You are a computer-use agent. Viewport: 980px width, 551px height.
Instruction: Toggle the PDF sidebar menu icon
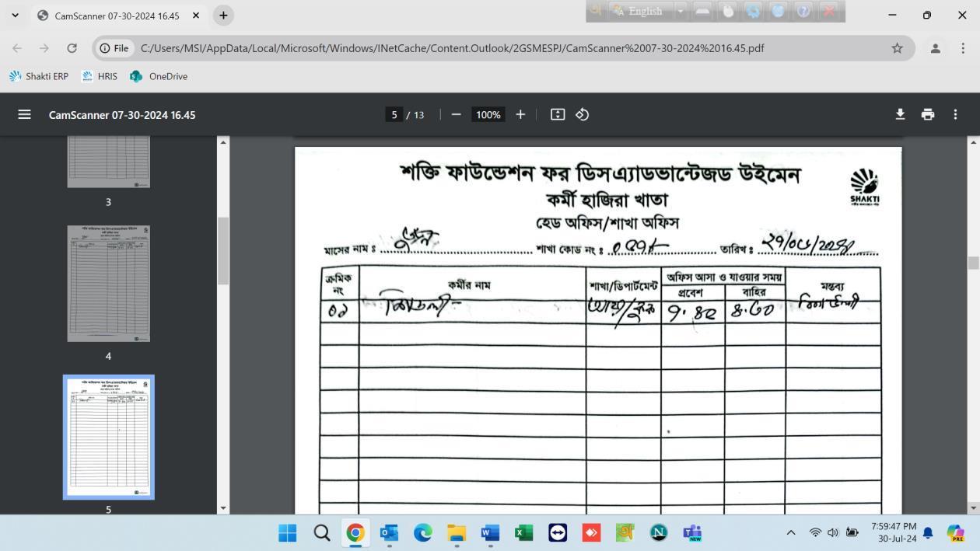click(24, 114)
